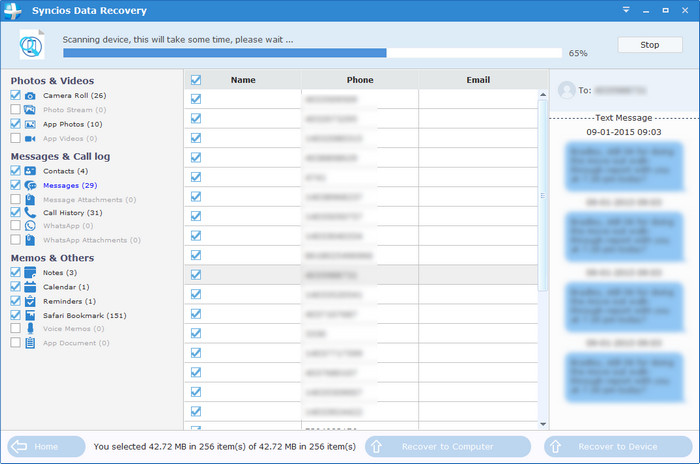
Task: Select Calendar (1) category
Action: pos(66,287)
